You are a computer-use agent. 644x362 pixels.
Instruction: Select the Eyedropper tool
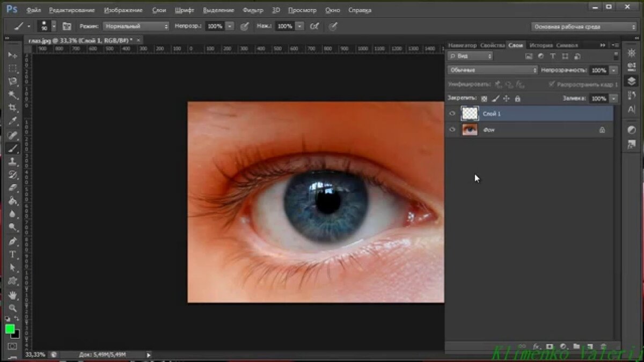(x=13, y=121)
